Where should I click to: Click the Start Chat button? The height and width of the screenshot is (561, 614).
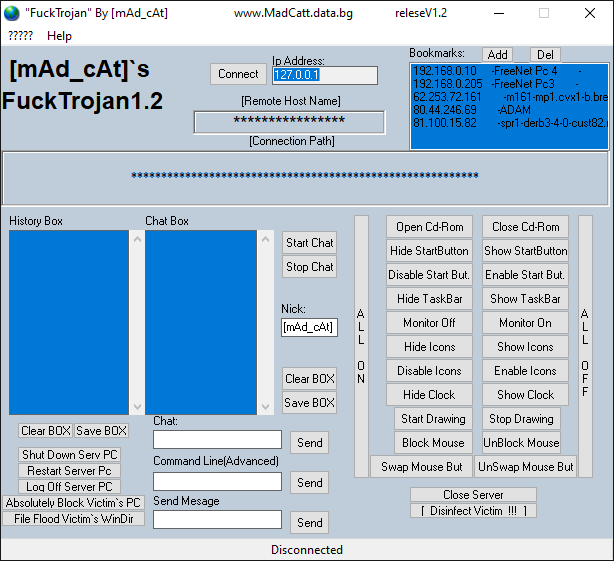pos(309,243)
